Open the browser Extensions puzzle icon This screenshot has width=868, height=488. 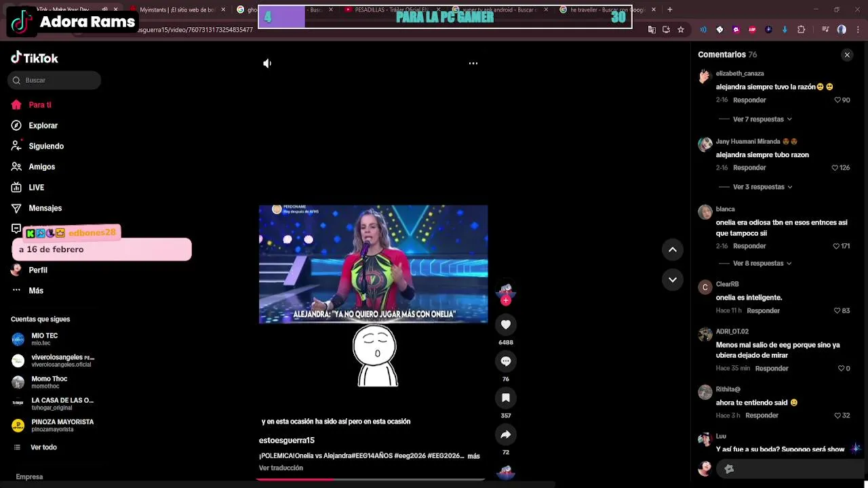801,30
